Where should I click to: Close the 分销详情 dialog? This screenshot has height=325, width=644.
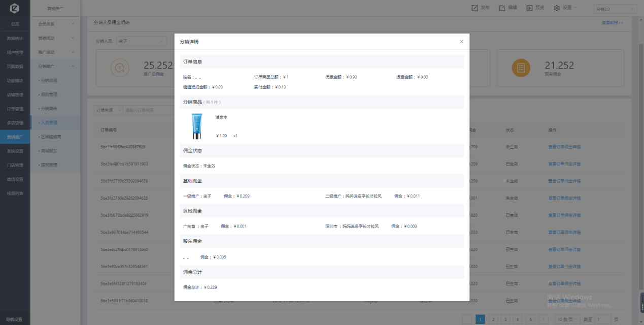[461, 42]
